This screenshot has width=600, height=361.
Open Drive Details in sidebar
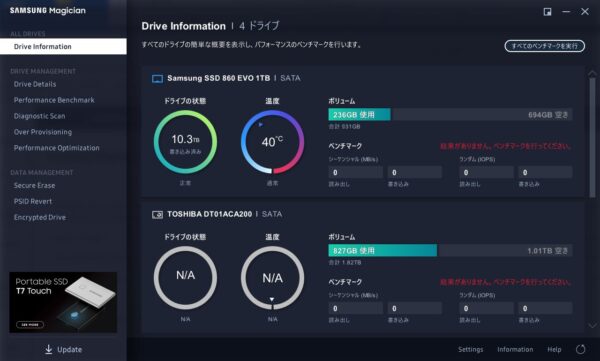coord(35,84)
